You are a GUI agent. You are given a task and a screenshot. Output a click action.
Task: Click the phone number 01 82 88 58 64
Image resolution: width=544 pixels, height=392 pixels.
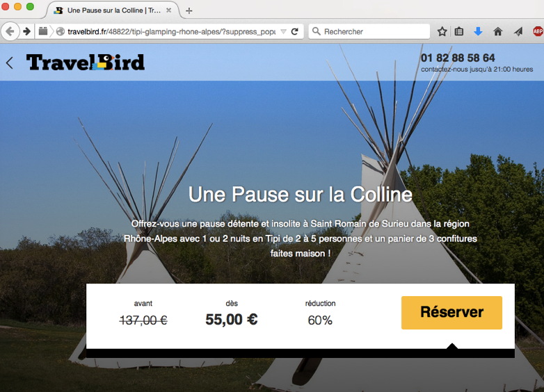tap(458, 58)
